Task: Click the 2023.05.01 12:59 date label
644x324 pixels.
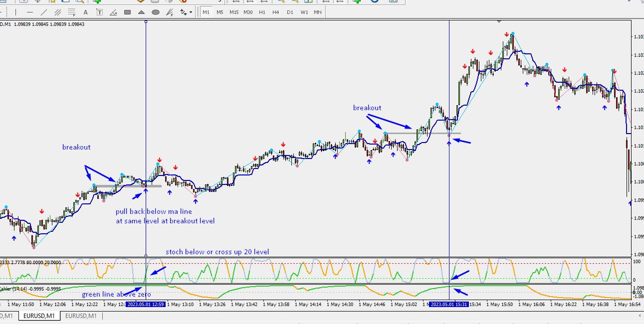Action: pos(145,304)
